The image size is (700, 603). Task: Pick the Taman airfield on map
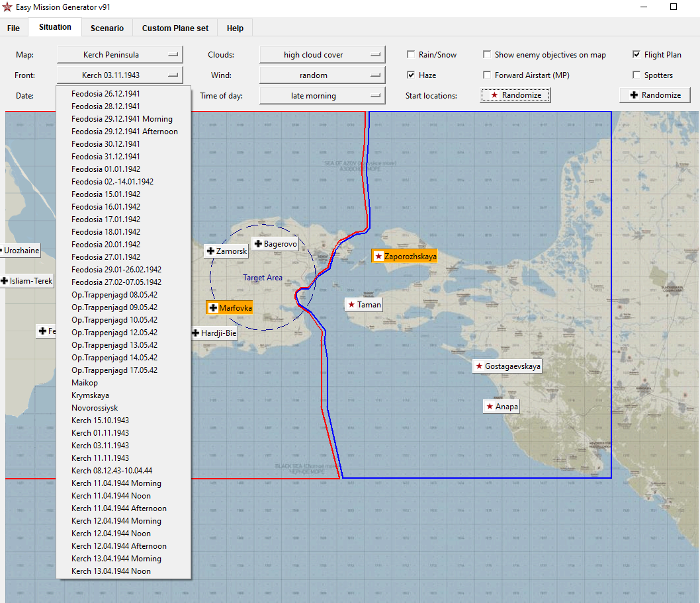coord(364,305)
